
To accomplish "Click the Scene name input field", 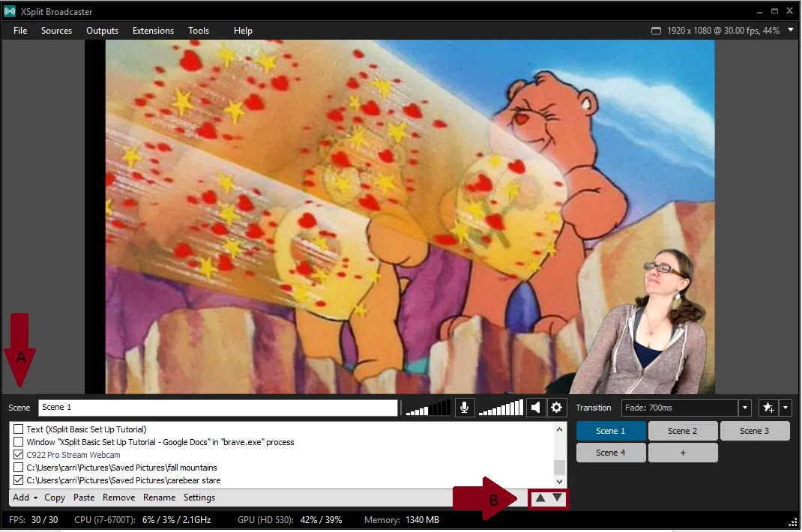I will (x=218, y=408).
